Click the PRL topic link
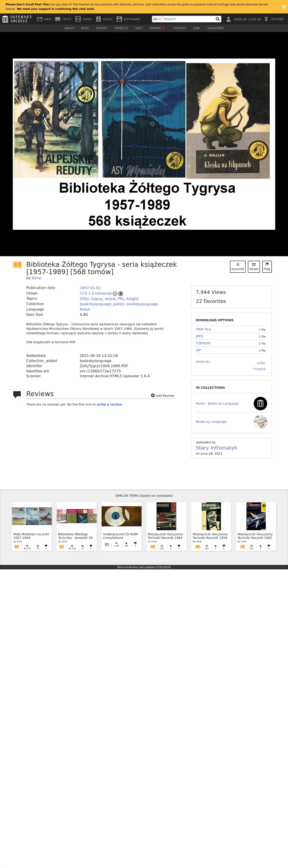 pyautogui.click(x=121, y=299)
